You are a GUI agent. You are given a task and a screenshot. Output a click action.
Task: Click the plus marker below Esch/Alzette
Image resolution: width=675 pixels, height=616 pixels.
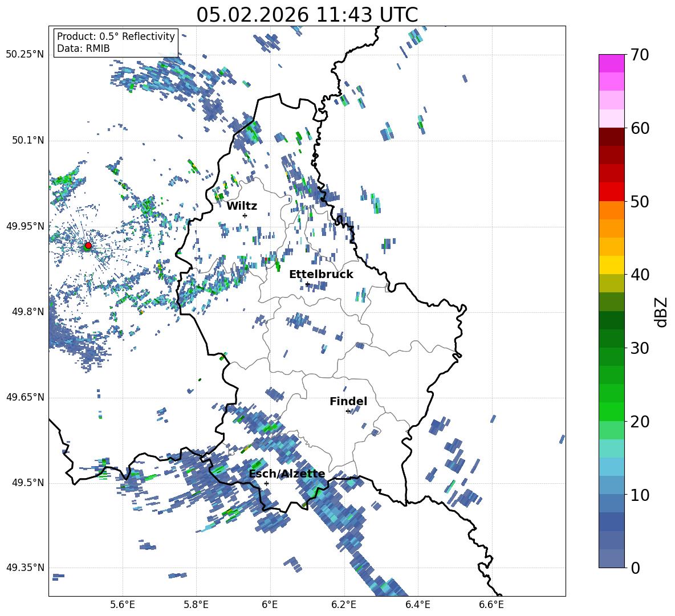tap(266, 483)
